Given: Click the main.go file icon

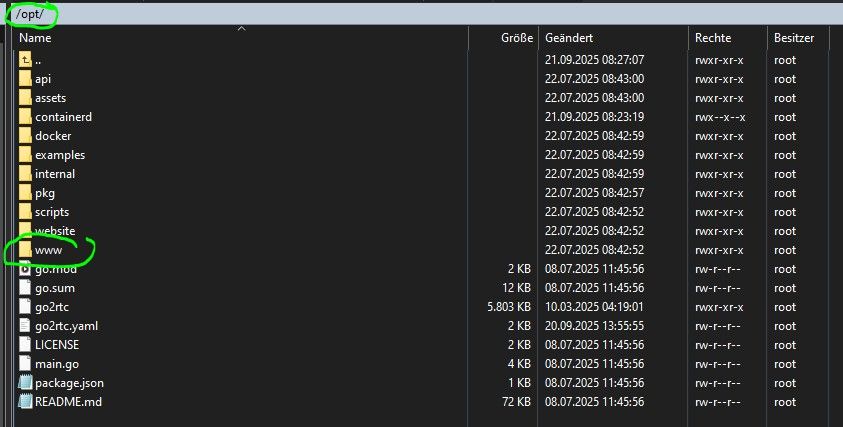Looking at the screenshot, I should pos(25,364).
